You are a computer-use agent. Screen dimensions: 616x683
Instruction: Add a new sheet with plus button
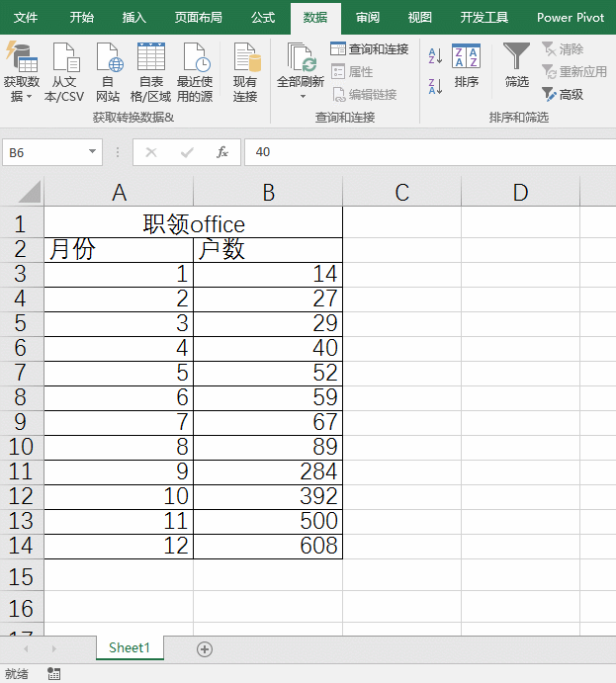[x=205, y=649]
